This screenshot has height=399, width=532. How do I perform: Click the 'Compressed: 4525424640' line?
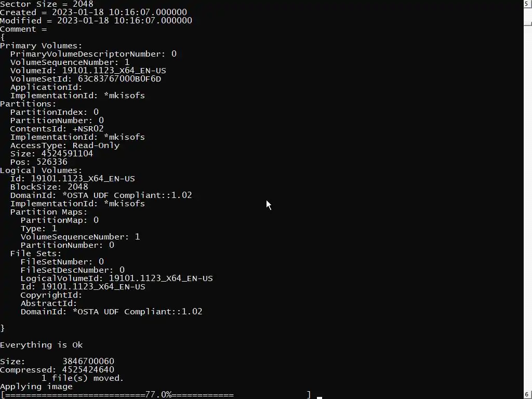57,369
